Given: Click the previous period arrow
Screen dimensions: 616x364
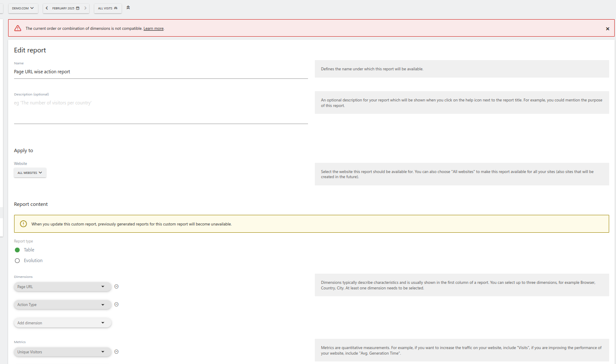Looking at the screenshot, I should pyautogui.click(x=47, y=8).
